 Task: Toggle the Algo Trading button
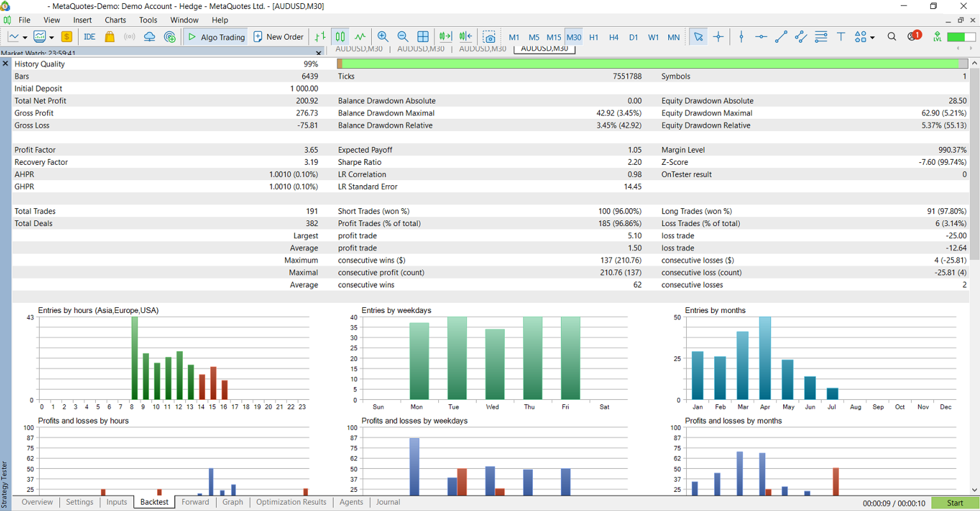click(217, 37)
